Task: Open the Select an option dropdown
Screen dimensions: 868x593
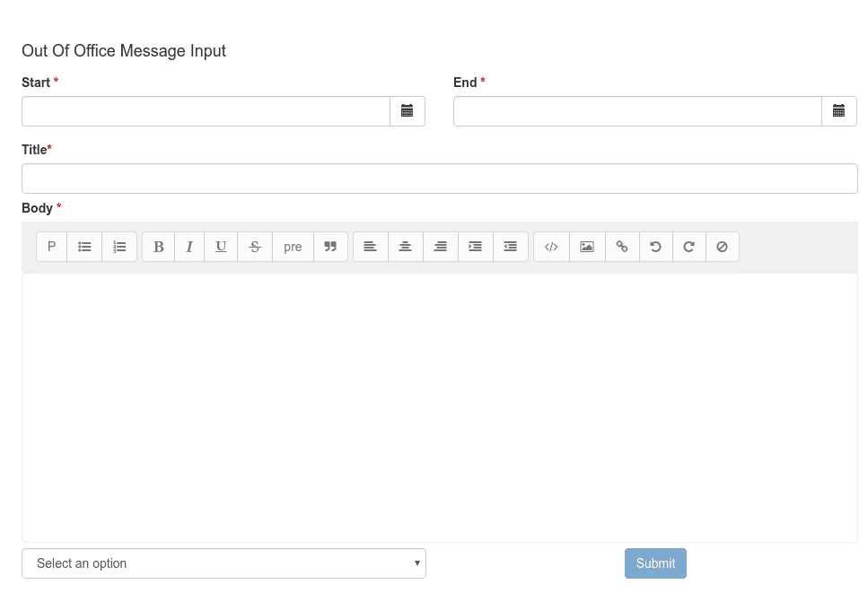Action: (224, 562)
